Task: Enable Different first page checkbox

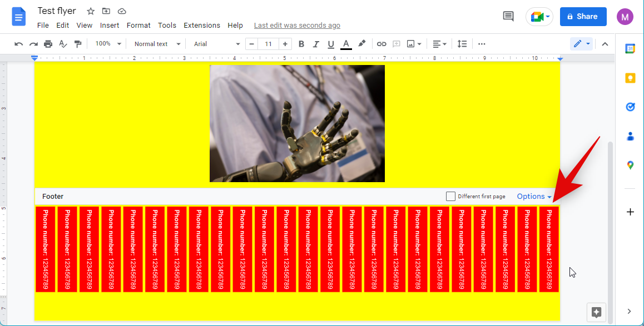Action: click(450, 197)
